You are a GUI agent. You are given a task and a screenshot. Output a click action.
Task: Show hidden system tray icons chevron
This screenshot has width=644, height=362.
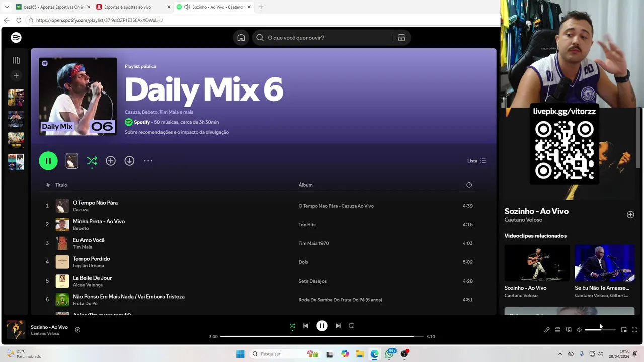pyautogui.click(x=560, y=354)
